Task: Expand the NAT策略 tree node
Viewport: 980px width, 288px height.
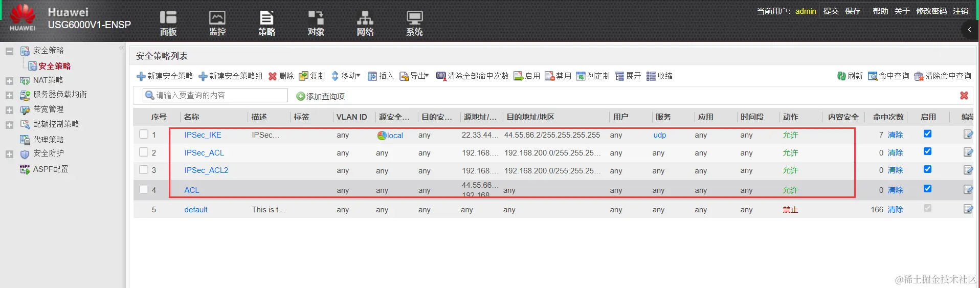Action: point(9,81)
